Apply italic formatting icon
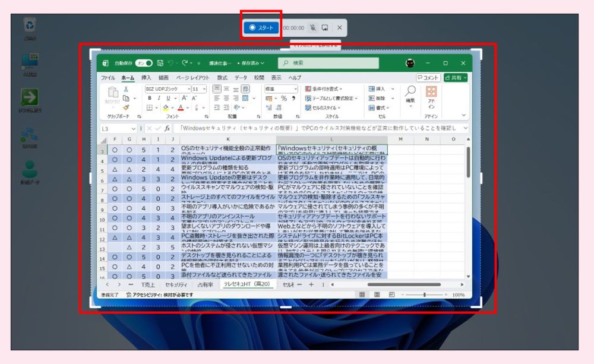 [x=159, y=98]
